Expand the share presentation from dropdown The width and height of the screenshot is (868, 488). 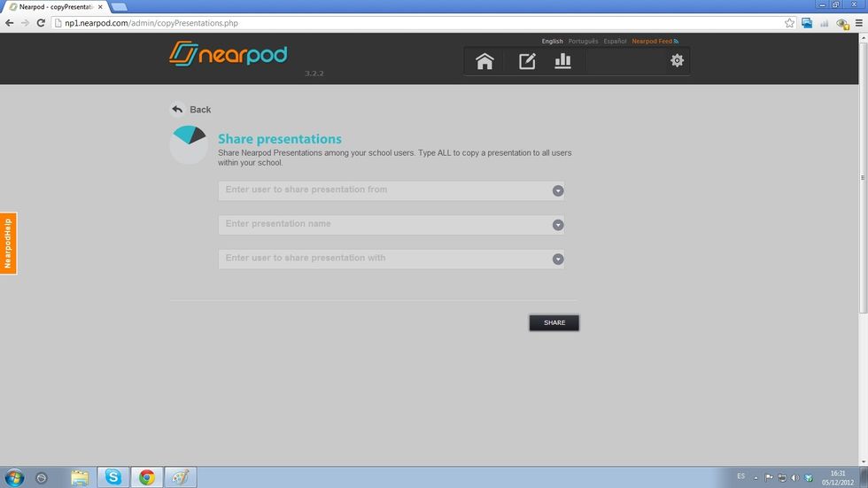(558, 190)
